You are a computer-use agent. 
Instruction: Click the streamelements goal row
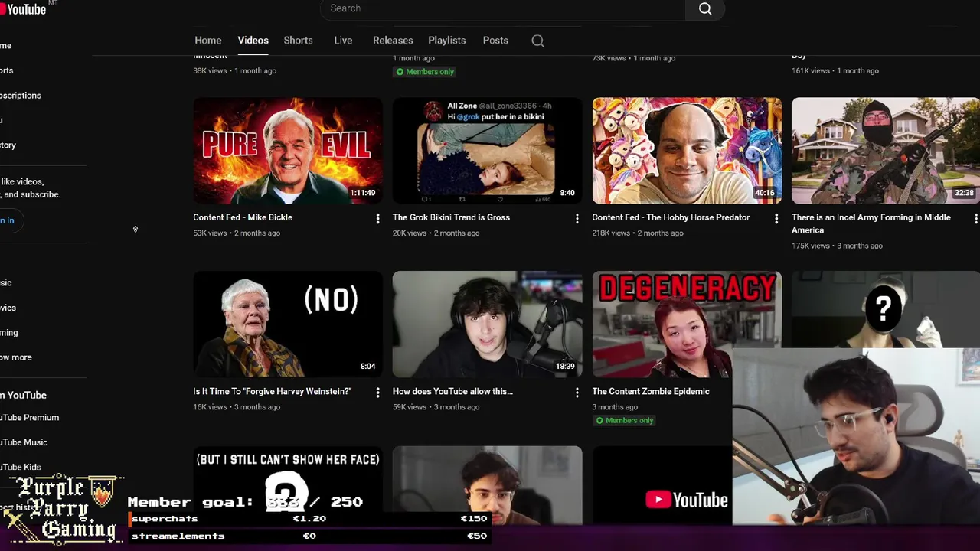click(x=309, y=536)
